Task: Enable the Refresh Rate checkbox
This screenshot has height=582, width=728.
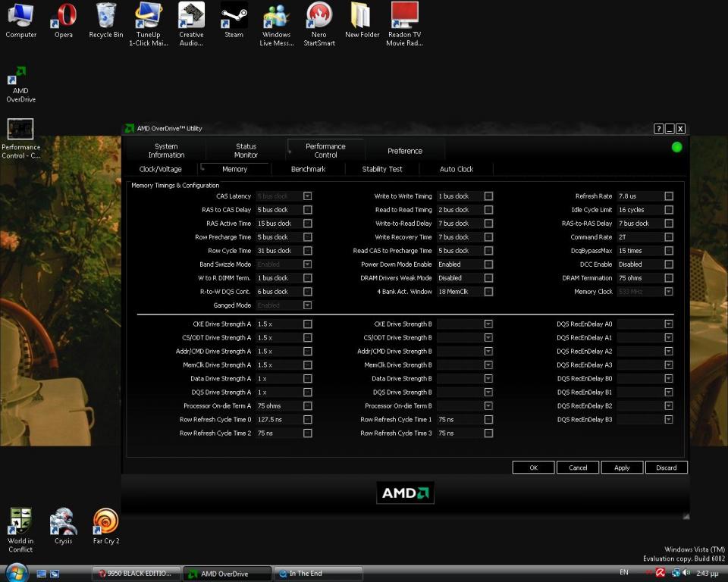Action: point(669,196)
